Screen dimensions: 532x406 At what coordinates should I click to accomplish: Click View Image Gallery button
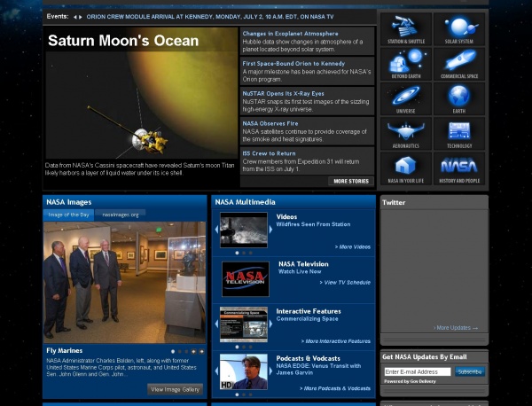(175, 389)
